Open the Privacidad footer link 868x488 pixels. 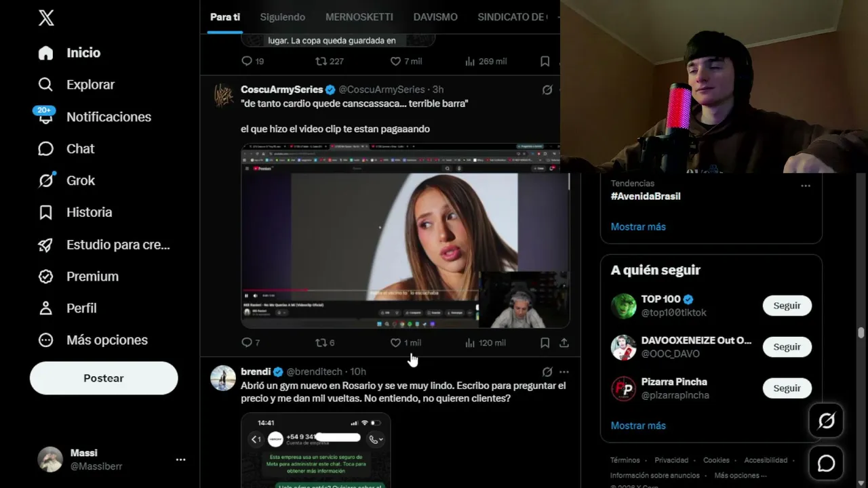click(x=671, y=460)
